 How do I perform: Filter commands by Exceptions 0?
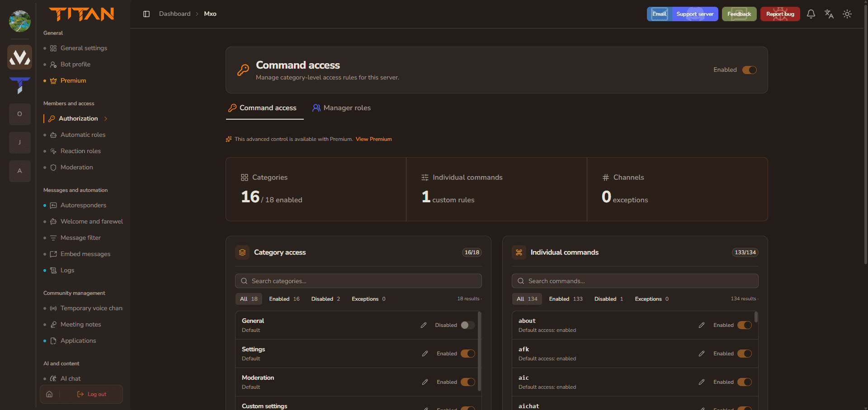pyautogui.click(x=651, y=299)
